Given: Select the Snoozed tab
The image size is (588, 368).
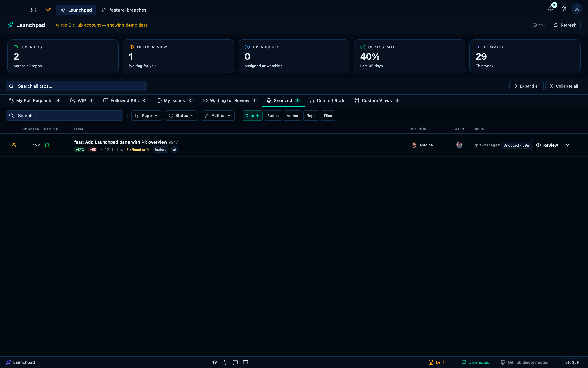Looking at the screenshot, I should coord(283,100).
